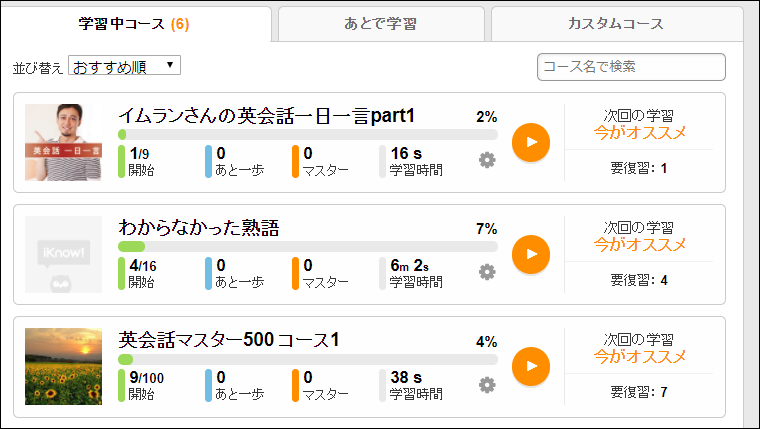
Task: Open the おすすめ順 sort dropdown
Action: (124, 67)
